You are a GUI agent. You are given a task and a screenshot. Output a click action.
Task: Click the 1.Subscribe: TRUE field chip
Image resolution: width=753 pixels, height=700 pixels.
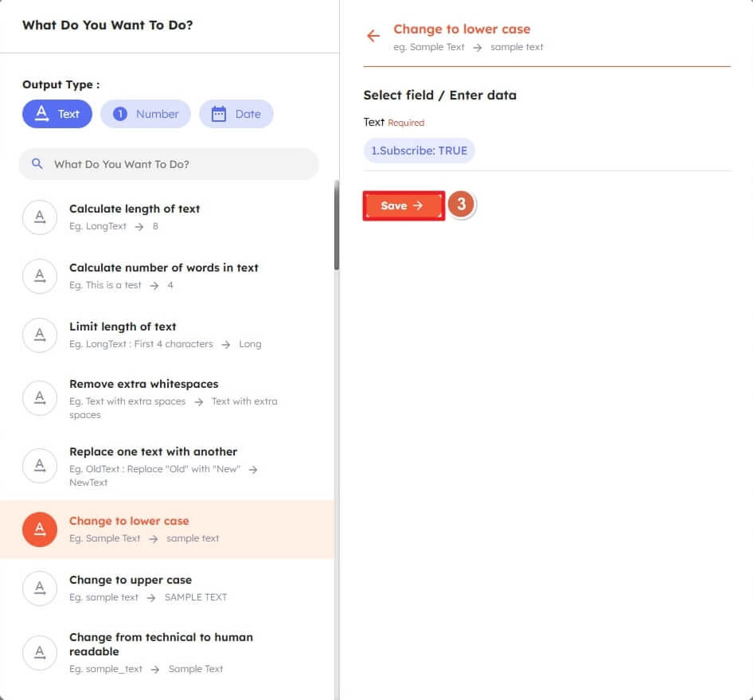(419, 151)
